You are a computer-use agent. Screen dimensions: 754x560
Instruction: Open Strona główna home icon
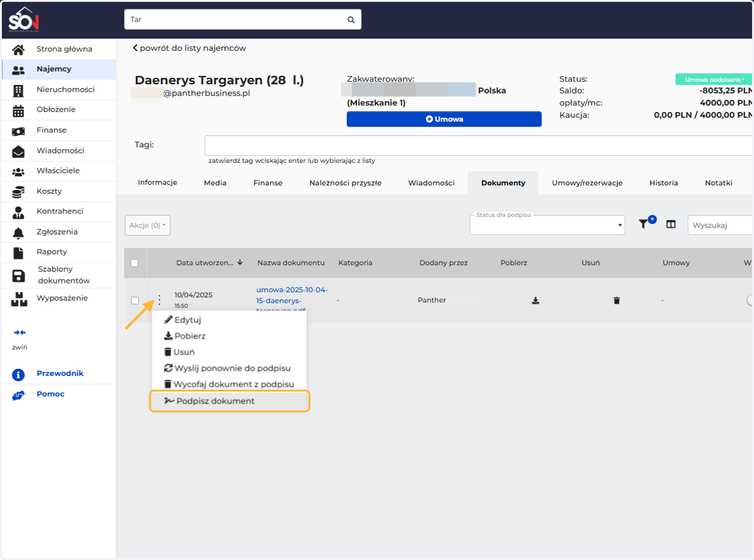(18, 49)
